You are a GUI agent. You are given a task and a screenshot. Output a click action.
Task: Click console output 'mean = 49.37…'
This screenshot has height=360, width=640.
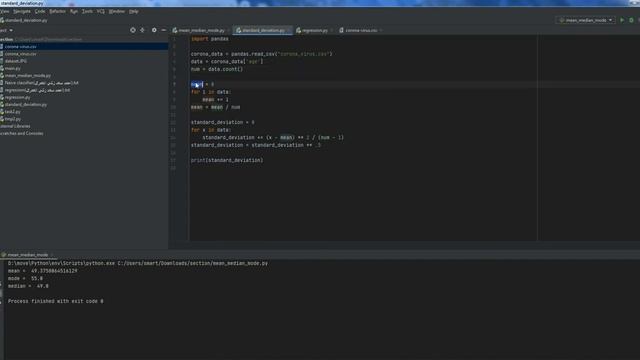[42, 271]
